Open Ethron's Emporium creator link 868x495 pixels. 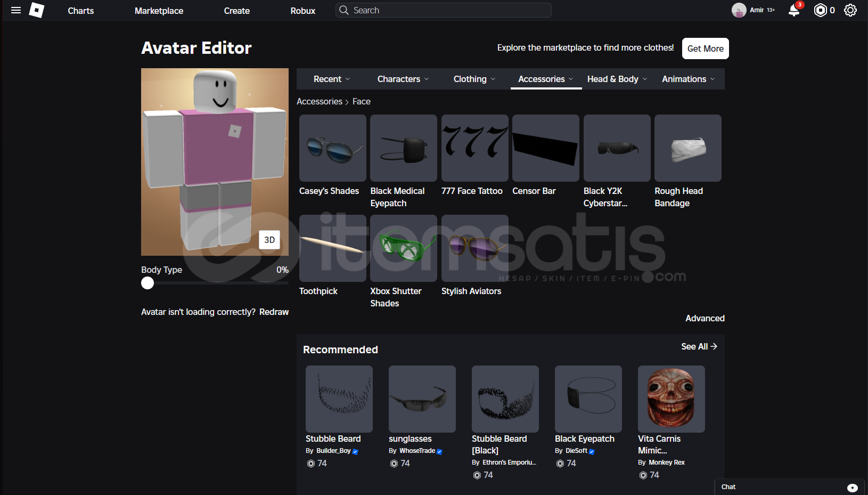[509, 462]
